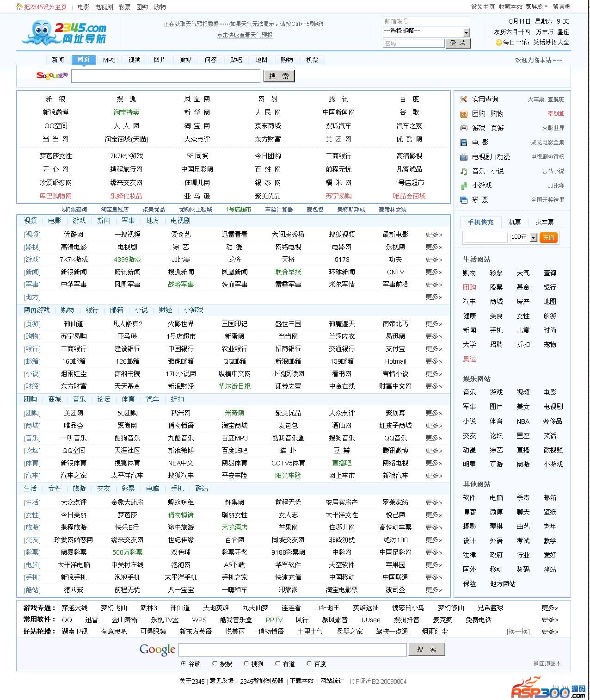Select the 百度 radio button

pos(309,663)
